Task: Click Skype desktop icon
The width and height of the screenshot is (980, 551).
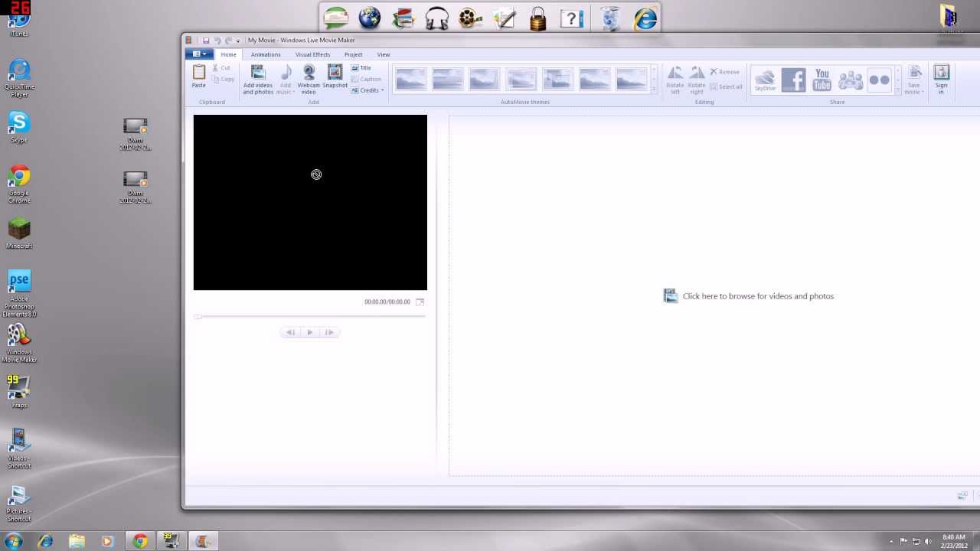Action: tap(19, 127)
